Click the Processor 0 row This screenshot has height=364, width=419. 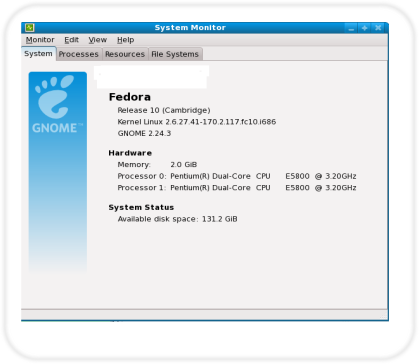pos(237,176)
